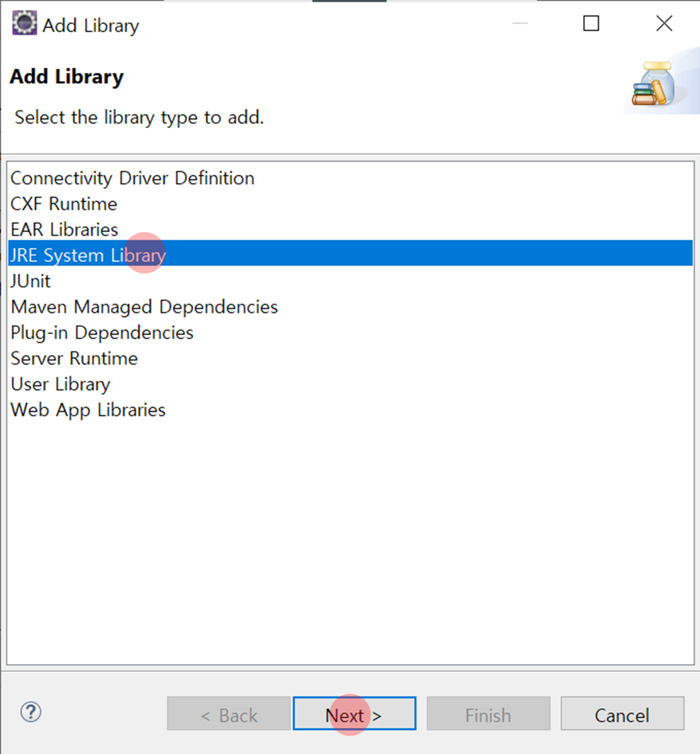Select JRE System Library row
This screenshot has width=700, height=754.
(350, 253)
